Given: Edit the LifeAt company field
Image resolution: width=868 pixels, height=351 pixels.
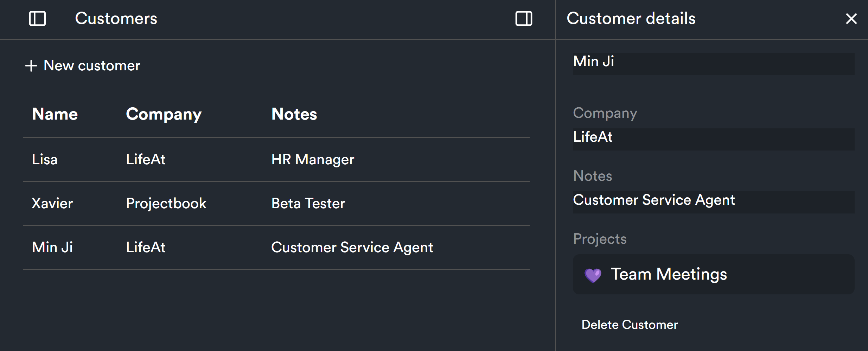Looking at the screenshot, I should point(713,139).
